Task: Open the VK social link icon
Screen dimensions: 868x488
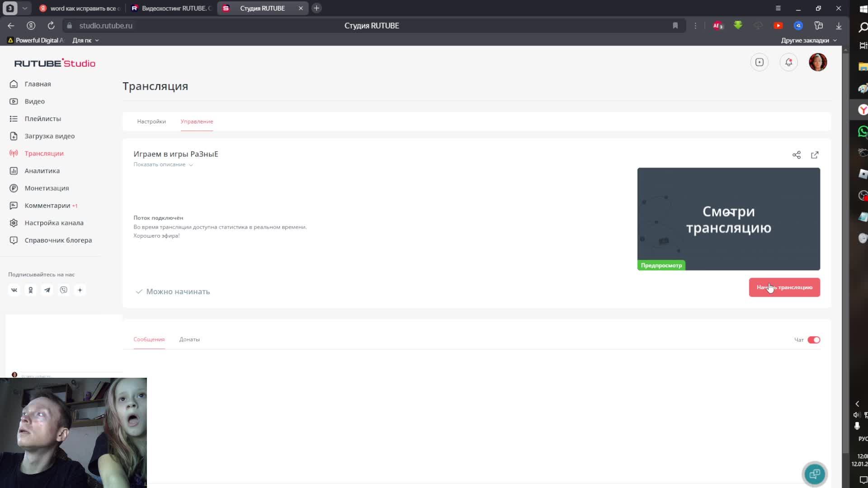Action: coord(14,290)
